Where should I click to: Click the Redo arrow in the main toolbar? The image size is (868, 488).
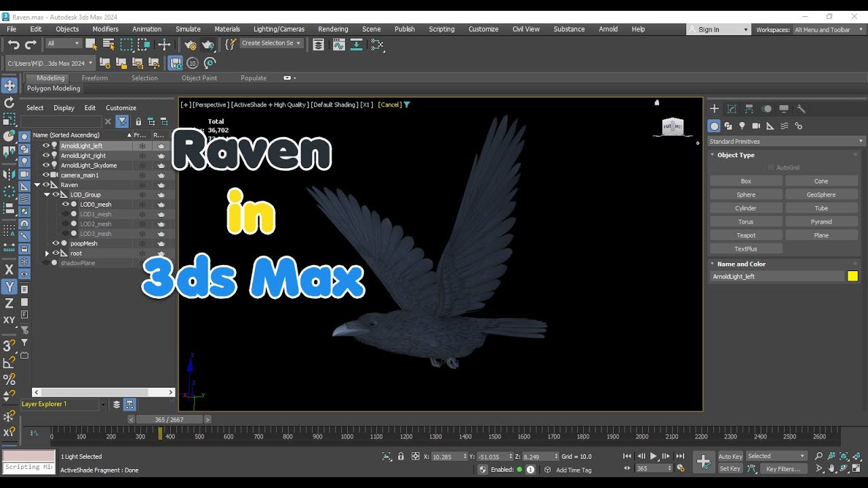coord(31,45)
